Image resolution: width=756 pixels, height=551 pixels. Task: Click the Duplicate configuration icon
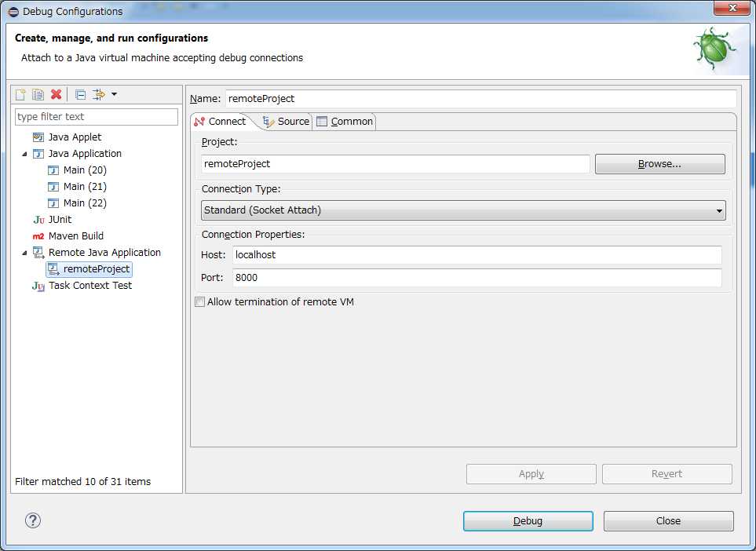pyautogui.click(x=38, y=94)
